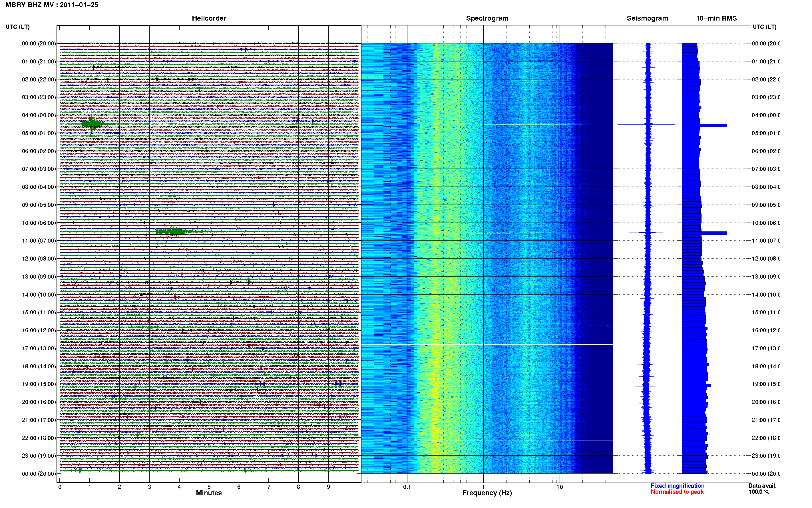Click the Helicorder panel heading
The height and width of the screenshot is (508, 812).
coord(209,18)
